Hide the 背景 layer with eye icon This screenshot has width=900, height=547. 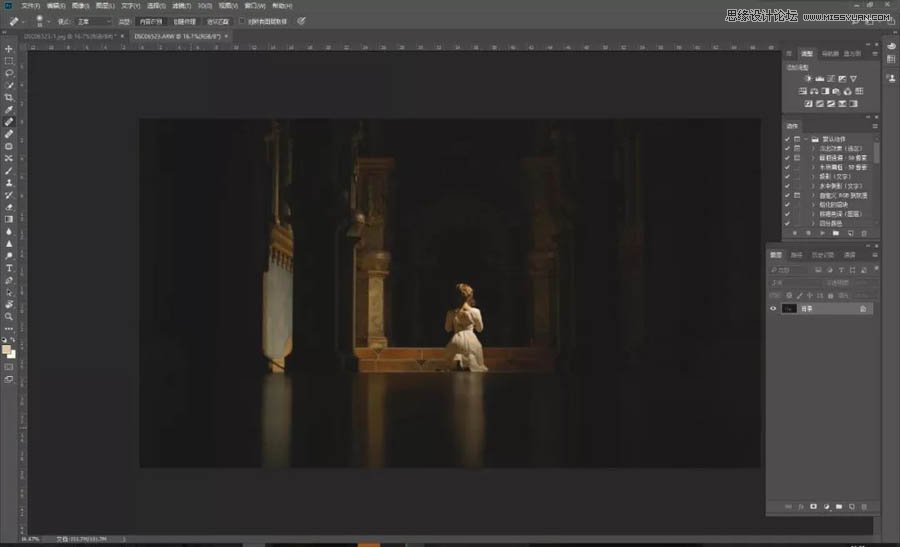coord(773,308)
